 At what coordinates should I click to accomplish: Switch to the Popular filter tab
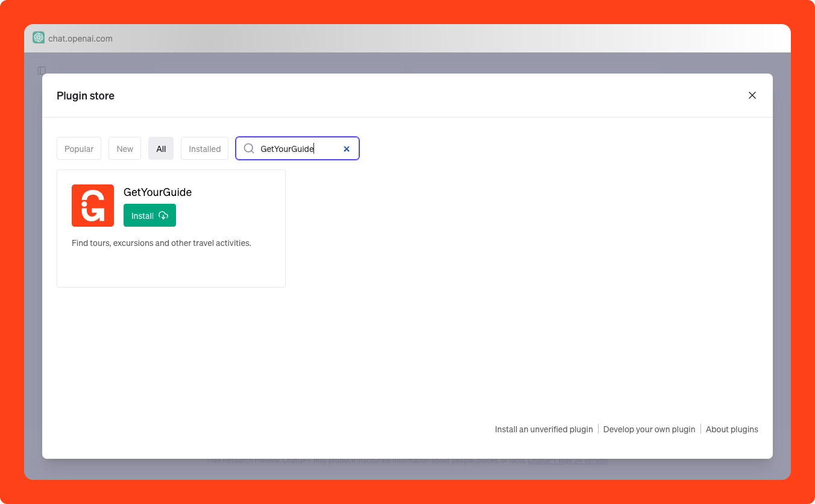pyautogui.click(x=78, y=148)
